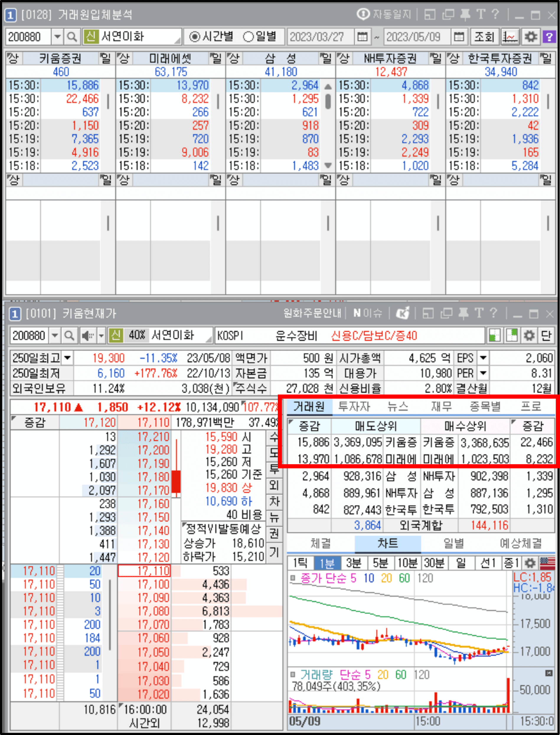Screen dimensions: 560x735
Task: Click the search magnifier in 키움현재가 toolbar
Action: coord(69,335)
